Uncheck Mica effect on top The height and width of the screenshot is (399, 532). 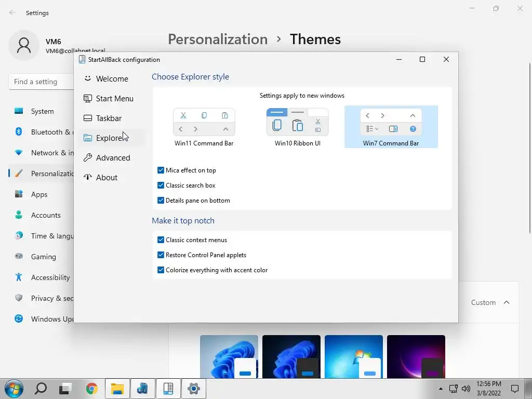[161, 170]
